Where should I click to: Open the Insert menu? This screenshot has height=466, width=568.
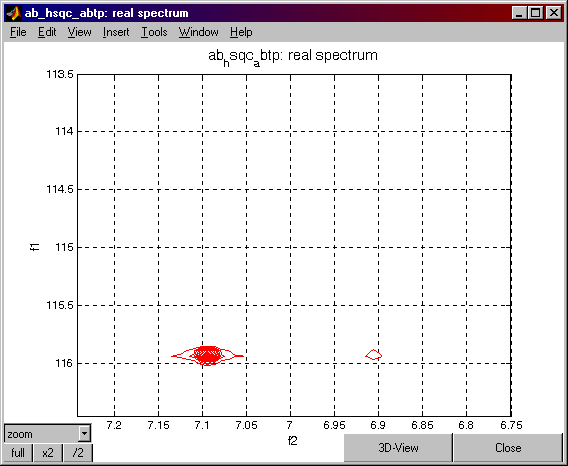(x=116, y=32)
